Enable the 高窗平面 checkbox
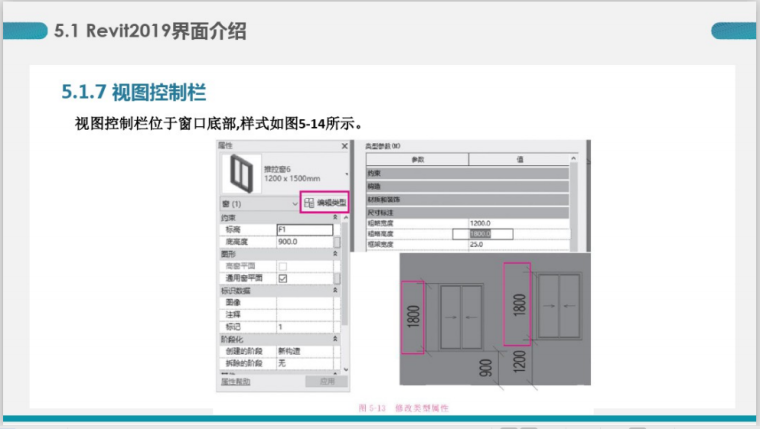Viewport: 760px width, 429px height. point(281,265)
